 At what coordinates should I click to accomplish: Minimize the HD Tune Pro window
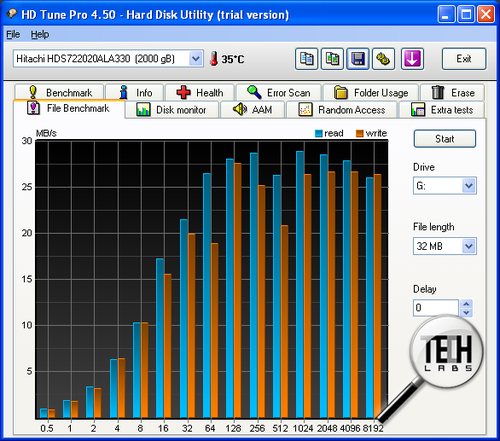(x=446, y=14)
